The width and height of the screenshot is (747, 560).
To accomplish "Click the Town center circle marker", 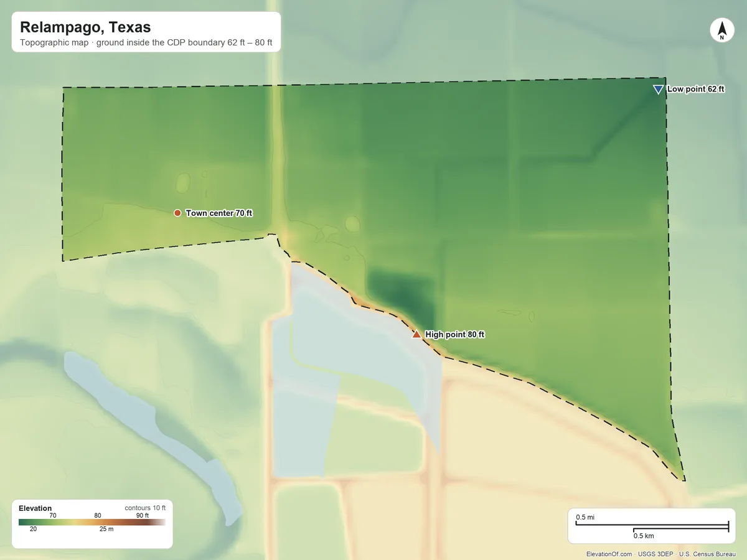I will click(x=177, y=213).
